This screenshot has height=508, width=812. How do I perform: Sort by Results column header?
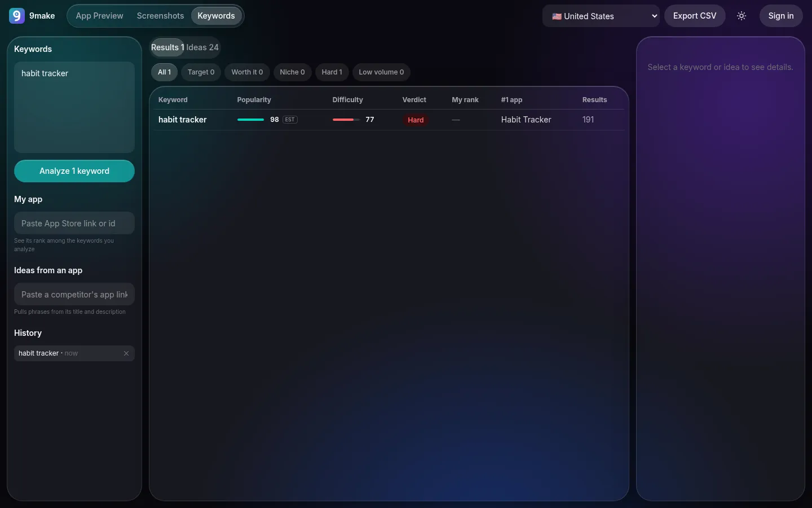click(594, 100)
